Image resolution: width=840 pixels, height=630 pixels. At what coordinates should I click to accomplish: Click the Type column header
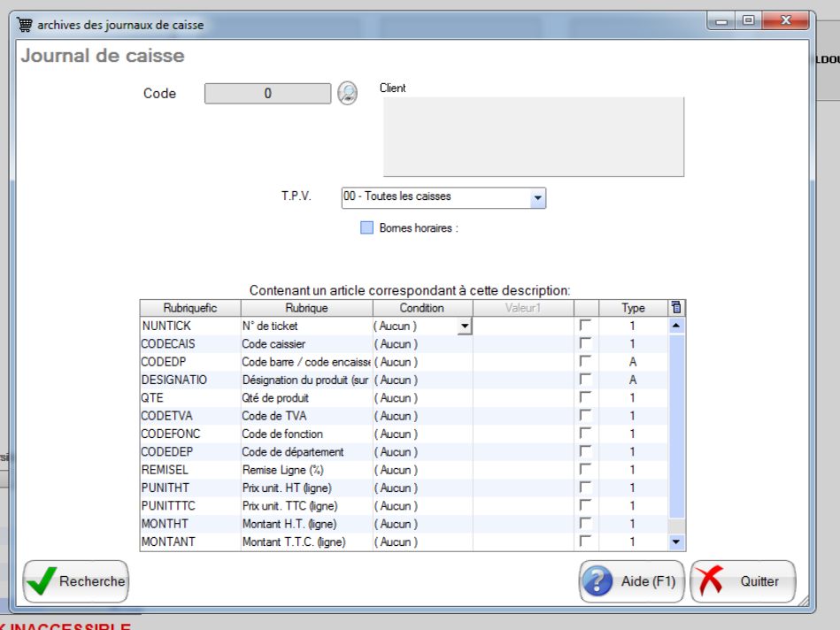632,308
